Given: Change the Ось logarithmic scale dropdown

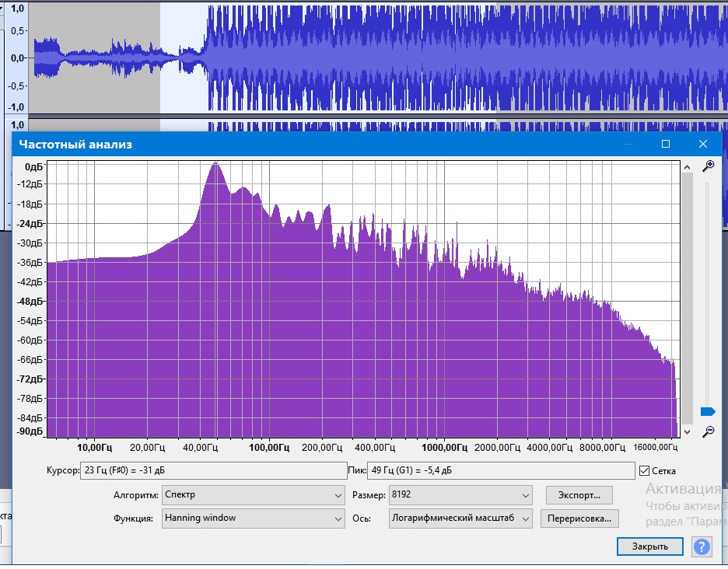Looking at the screenshot, I should (460, 518).
